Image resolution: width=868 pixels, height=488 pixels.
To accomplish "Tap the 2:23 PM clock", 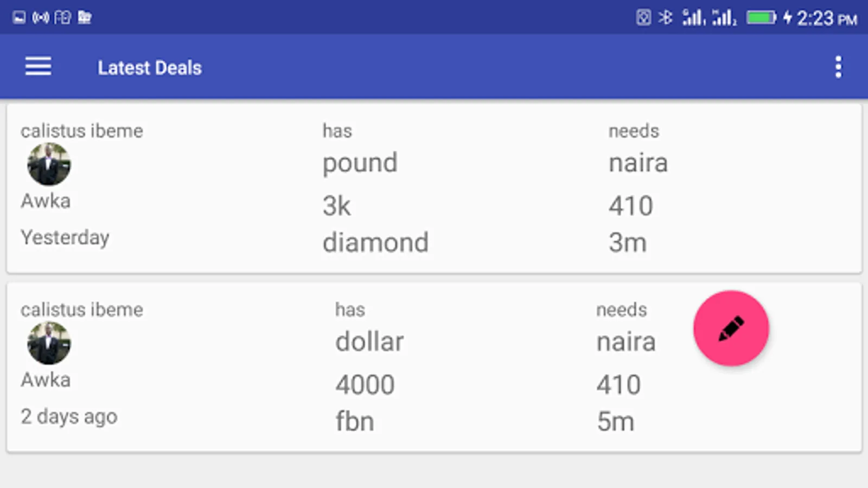I will [x=826, y=19].
